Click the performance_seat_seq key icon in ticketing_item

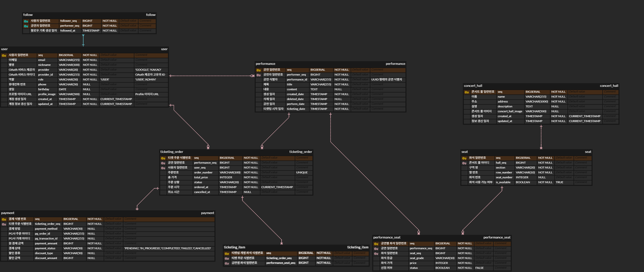(227, 263)
